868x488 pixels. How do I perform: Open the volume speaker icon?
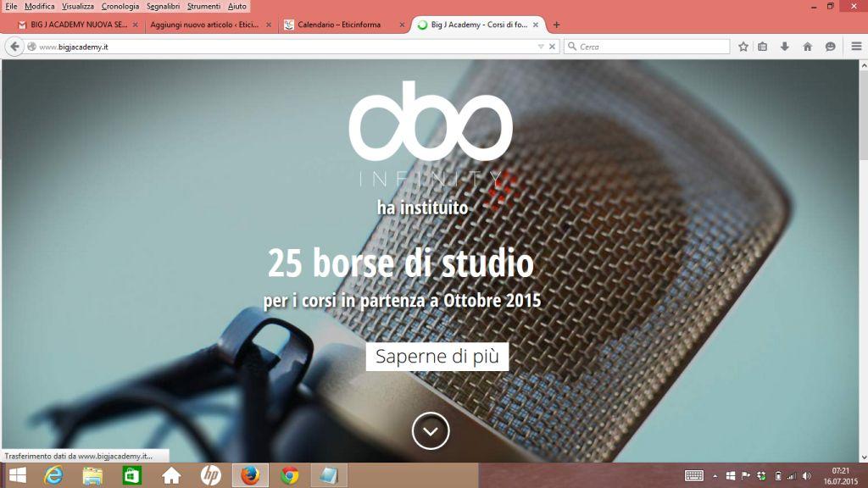[x=807, y=476]
